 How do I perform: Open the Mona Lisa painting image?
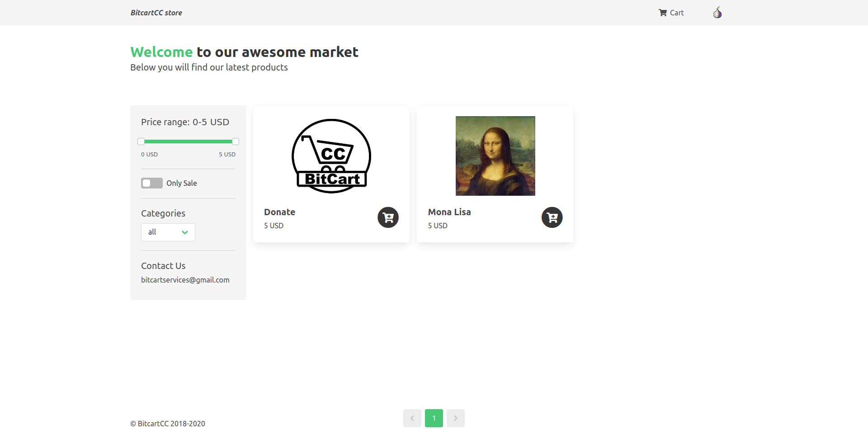coord(495,156)
